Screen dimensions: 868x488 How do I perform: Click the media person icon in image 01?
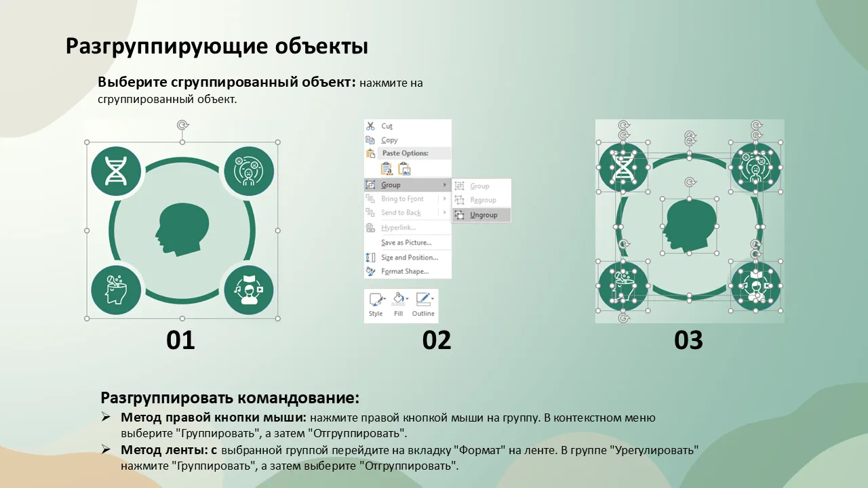248,289
